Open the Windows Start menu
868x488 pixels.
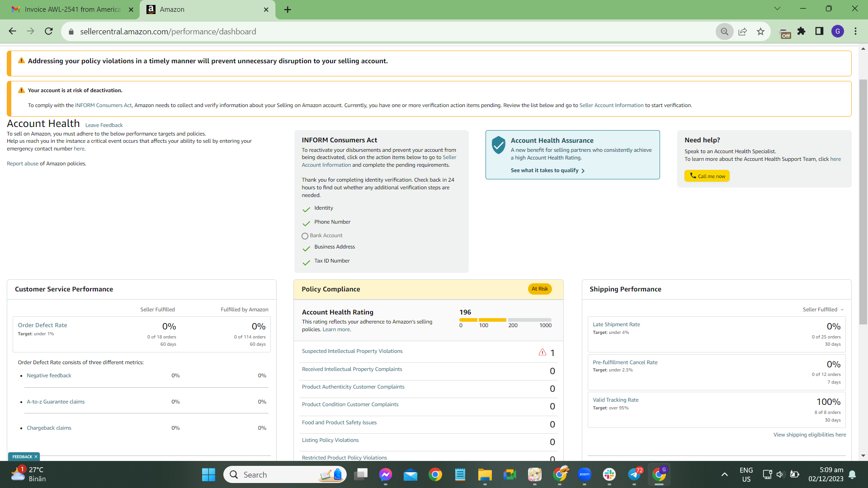pos(208,474)
